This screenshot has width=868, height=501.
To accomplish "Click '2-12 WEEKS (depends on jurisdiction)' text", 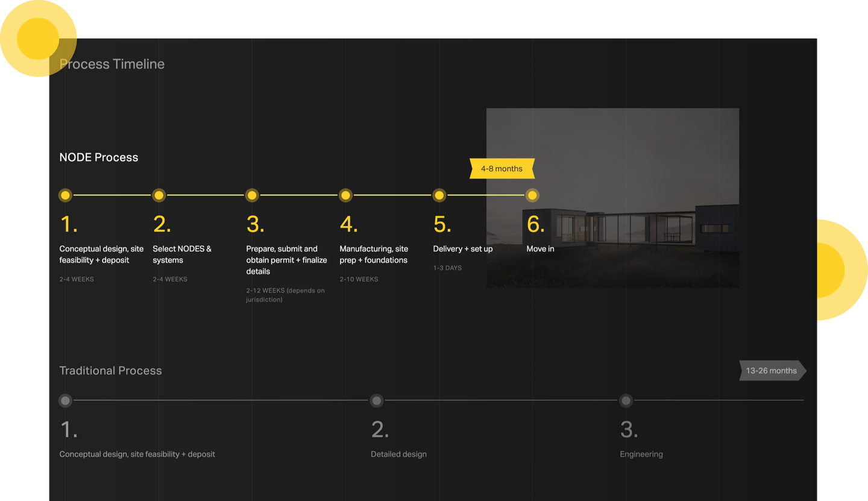I will coord(285,295).
